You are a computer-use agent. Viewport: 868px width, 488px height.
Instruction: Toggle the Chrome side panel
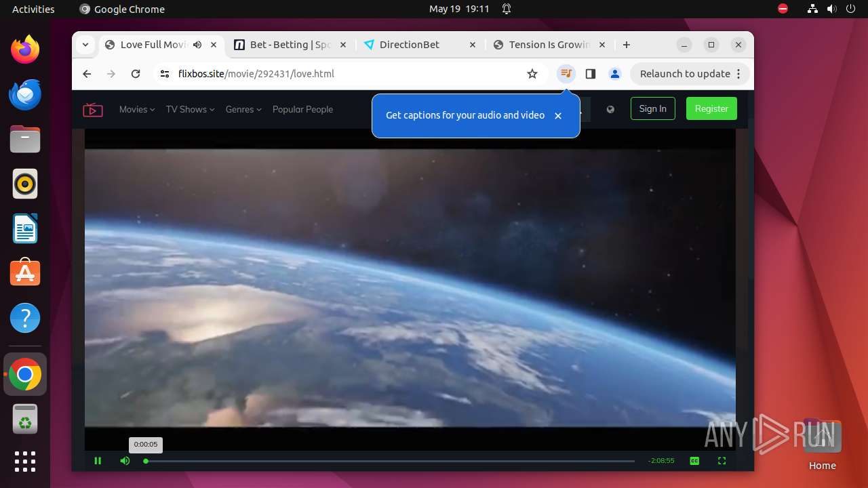[x=591, y=74]
